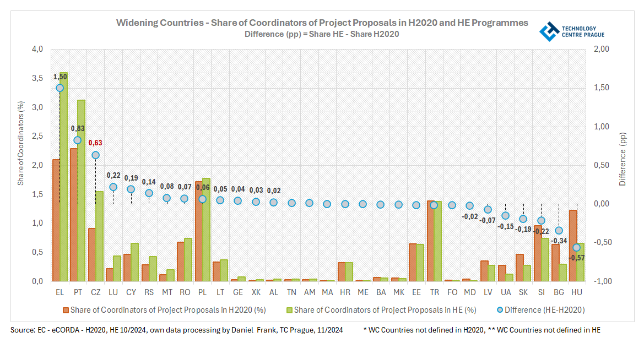The width and height of the screenshot is (644, 343).
Task: Click the 'Share of Coordinators (%)' axis title
Action: click(20, 143)
